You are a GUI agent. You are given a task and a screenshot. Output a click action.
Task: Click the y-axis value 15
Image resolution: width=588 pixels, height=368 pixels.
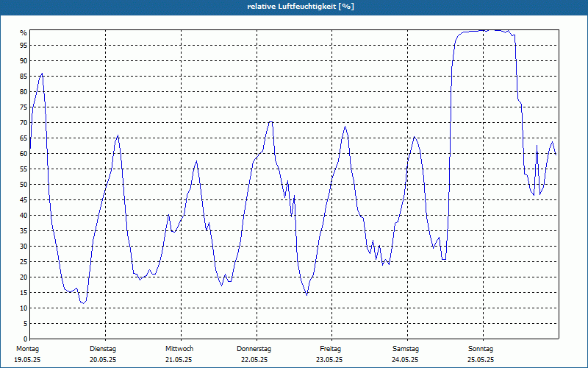tap(24, 292)
